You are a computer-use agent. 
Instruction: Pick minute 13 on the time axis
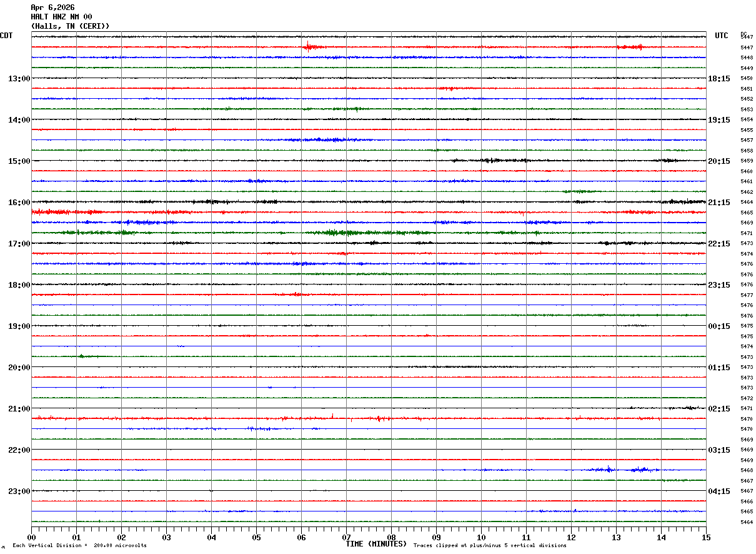tap(617, 537)
